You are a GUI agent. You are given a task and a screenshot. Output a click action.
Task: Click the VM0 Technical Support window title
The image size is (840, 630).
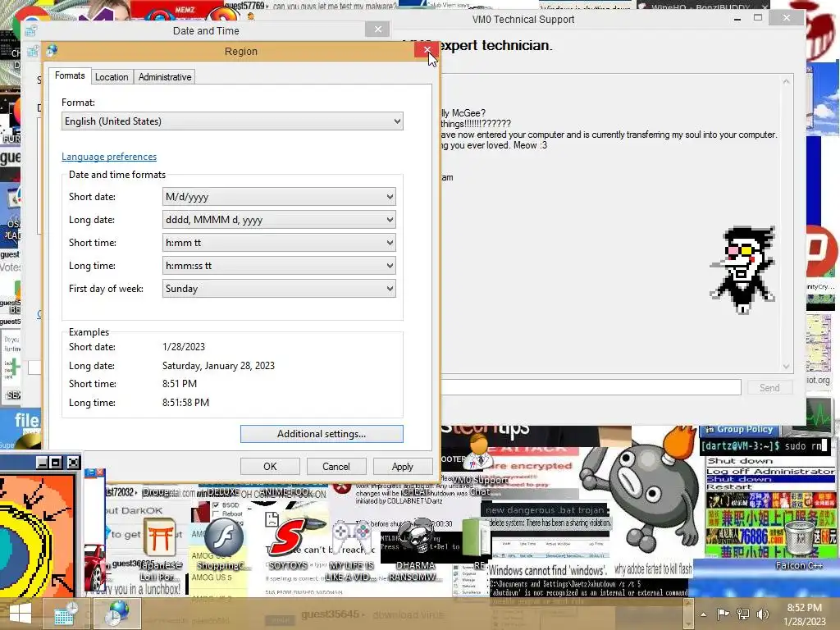[x=523, y=20]
